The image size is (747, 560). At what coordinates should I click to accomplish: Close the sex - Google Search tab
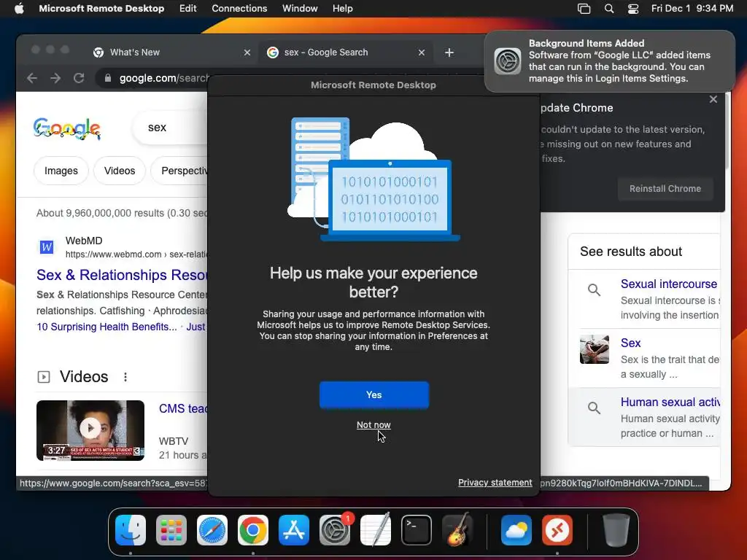(x=422, y=52)
